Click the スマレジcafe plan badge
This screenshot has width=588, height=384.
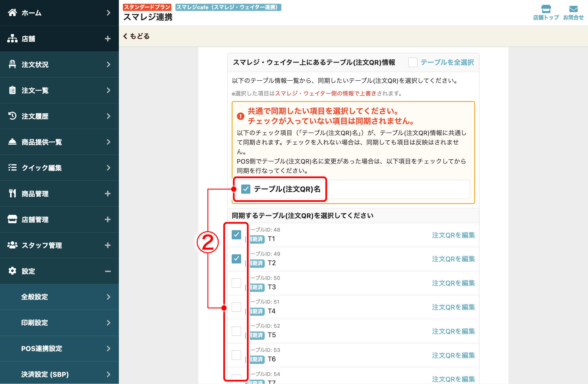[x=228, y=7]
